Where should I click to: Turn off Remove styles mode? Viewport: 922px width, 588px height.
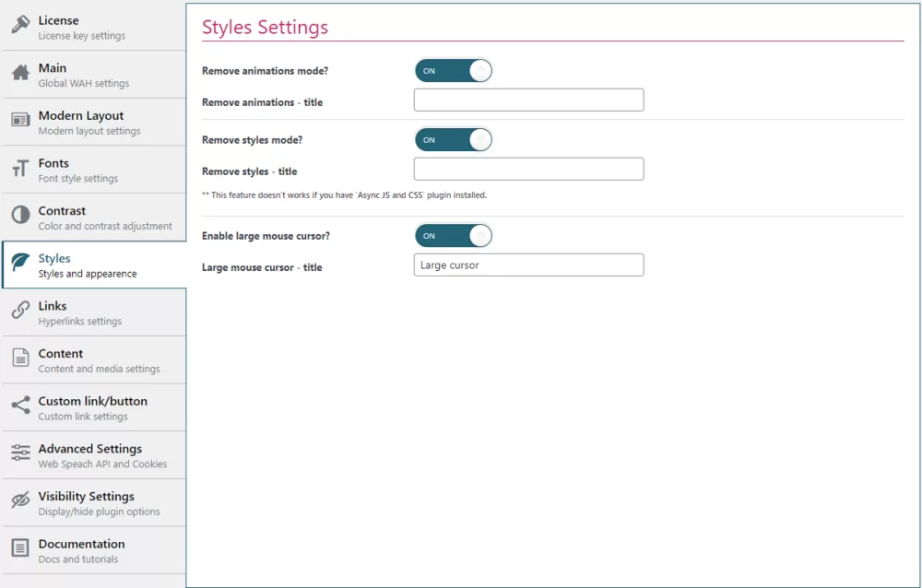(453, 139)
